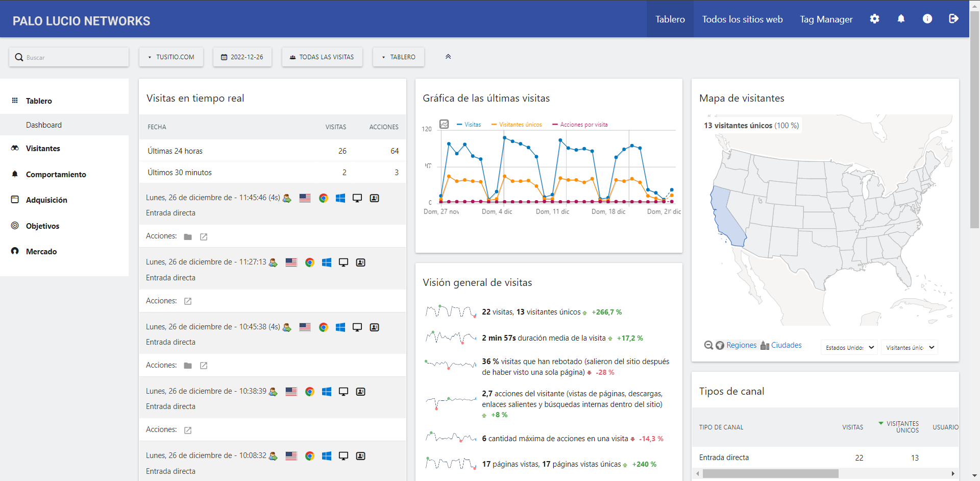Sort by VISITANTES ÚNICOS column header

tap(902, 427)
